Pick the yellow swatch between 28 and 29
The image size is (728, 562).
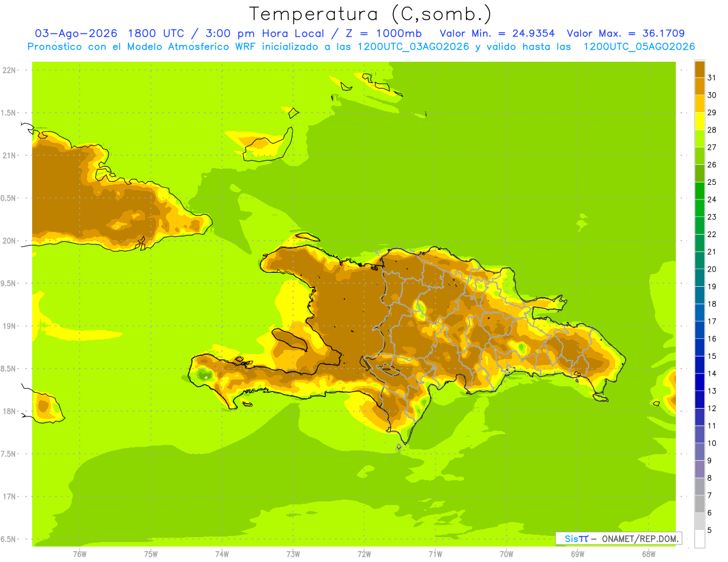point(699,121)
